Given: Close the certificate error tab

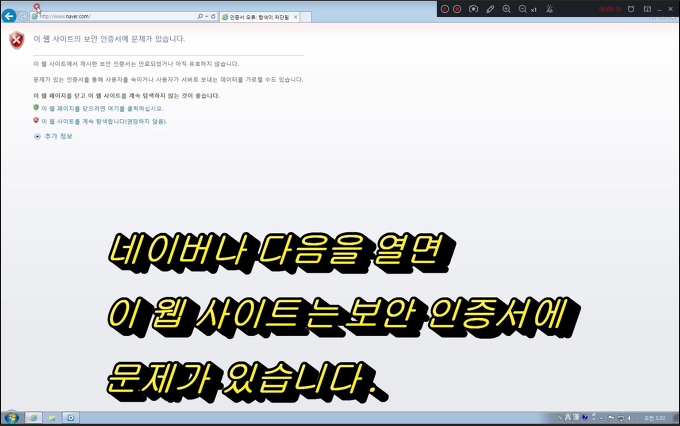Looking at the screenshot, I should pyautogui.click(x=295, y=17).
